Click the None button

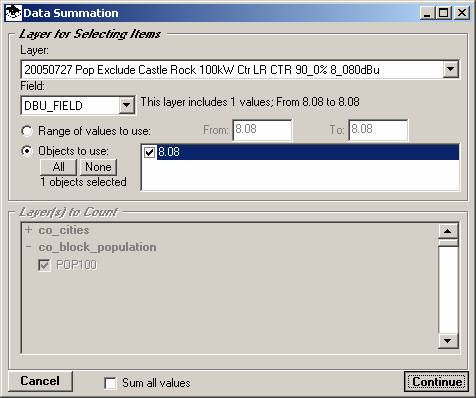98,167
